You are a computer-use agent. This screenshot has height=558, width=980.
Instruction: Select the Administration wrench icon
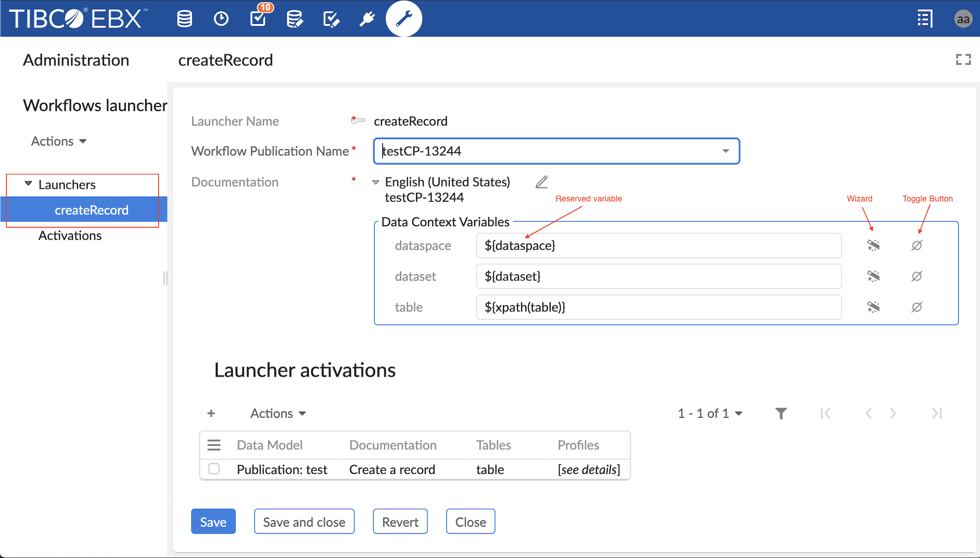pyautogui.click(x=404, y=18)
